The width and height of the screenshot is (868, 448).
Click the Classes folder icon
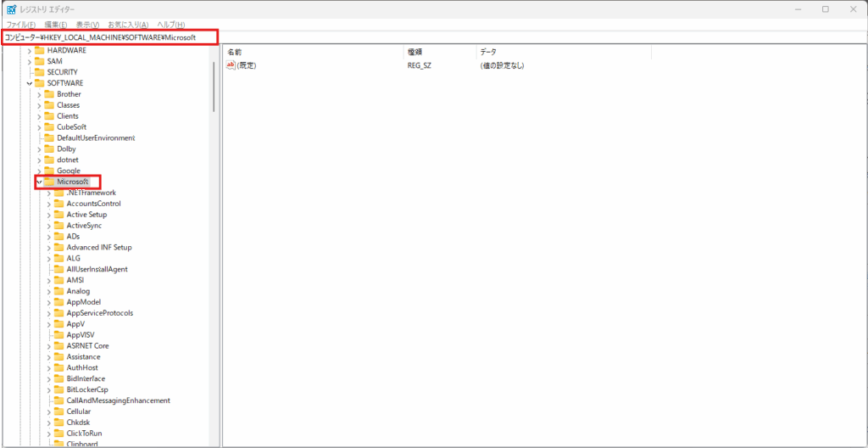(x=48, y=105)
